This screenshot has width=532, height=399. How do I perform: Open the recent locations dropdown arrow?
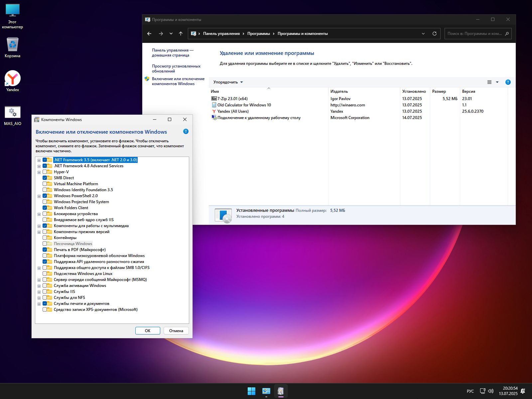click(x=171, y=34)
